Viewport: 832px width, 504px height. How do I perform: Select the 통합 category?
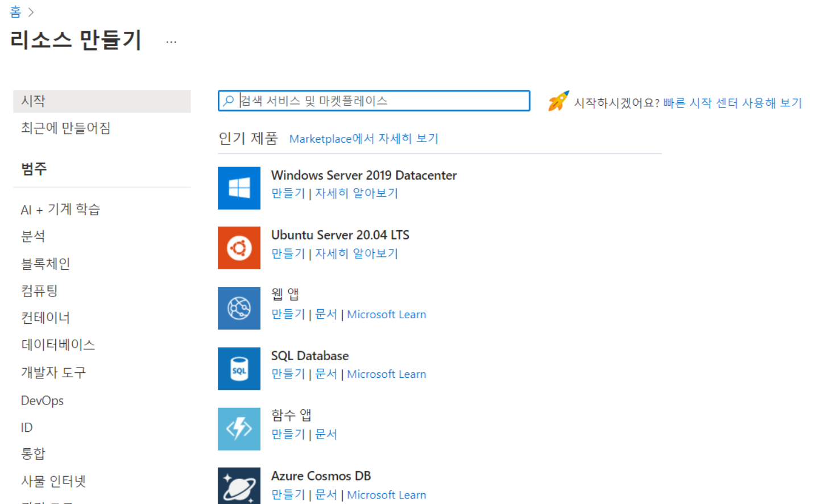(33, 453)
